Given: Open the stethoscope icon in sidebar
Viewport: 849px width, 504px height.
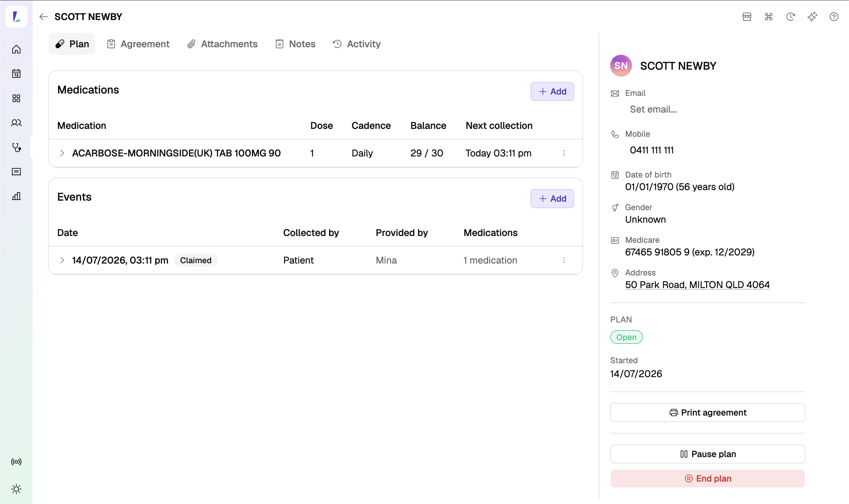Looking at the screenshot, I should [x=16, y=147].
